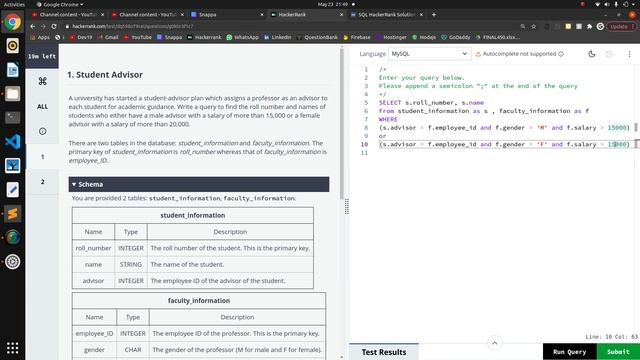640x360 pixels.
Task: Open the Firebase bookmark
Action: [x=357, y=37]
